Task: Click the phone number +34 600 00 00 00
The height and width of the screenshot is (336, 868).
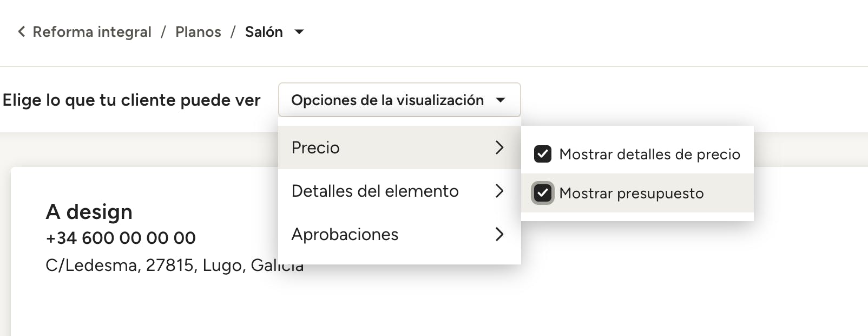Action: tap(121, 238)
